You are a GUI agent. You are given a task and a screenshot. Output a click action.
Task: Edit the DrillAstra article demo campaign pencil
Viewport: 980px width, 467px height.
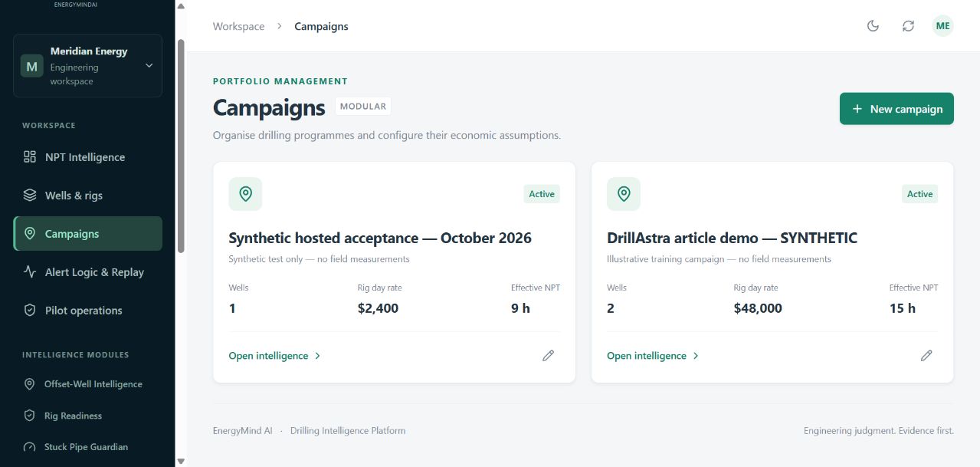(926, 356)
